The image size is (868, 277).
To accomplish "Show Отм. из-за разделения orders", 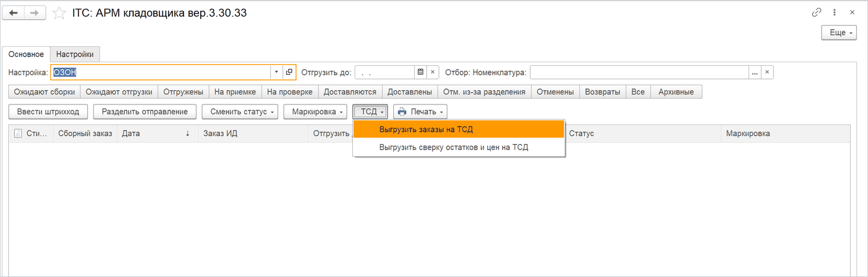I will coord(484,92).
